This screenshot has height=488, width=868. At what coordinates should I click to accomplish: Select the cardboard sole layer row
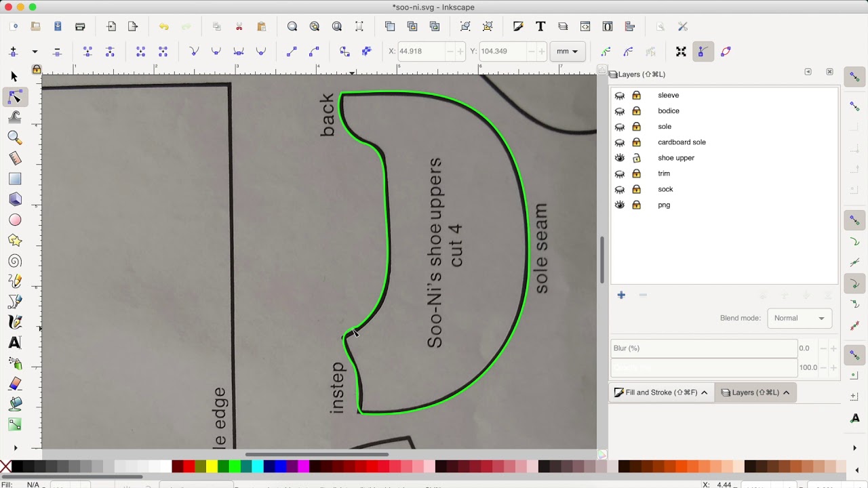click(724, 142)
